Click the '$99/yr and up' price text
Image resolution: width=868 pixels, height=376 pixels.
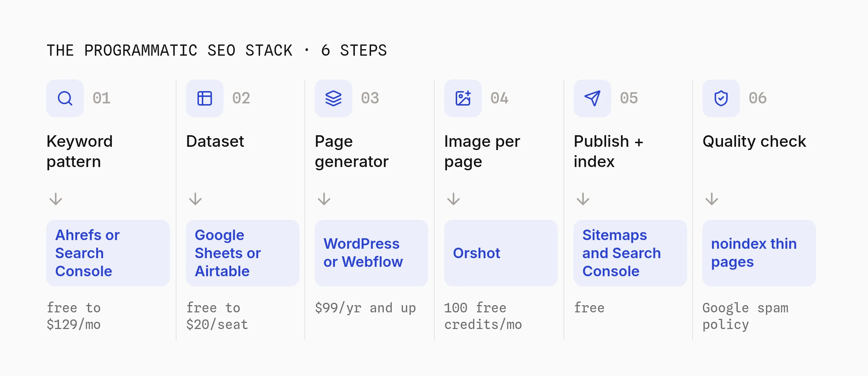point(365,308)
